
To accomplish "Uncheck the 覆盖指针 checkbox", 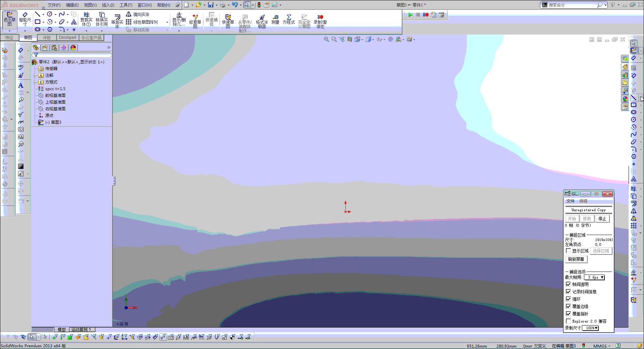I will tap(568, 314).
